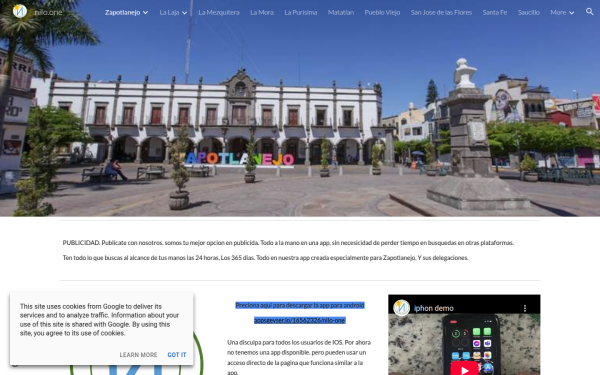Screen dimensions: 600x375
Task: Open the Saucillo page
Action: tap(528, 13)
